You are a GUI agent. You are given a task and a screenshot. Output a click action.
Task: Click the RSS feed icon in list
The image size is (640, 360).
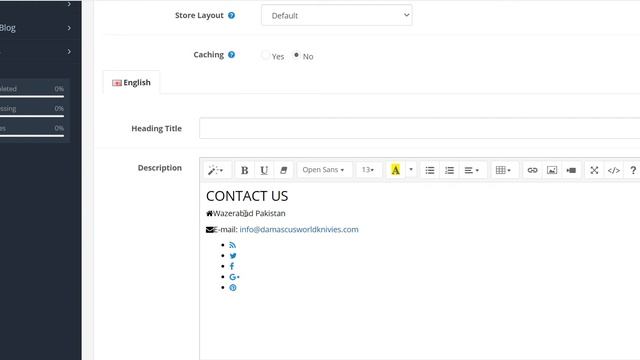233,245
